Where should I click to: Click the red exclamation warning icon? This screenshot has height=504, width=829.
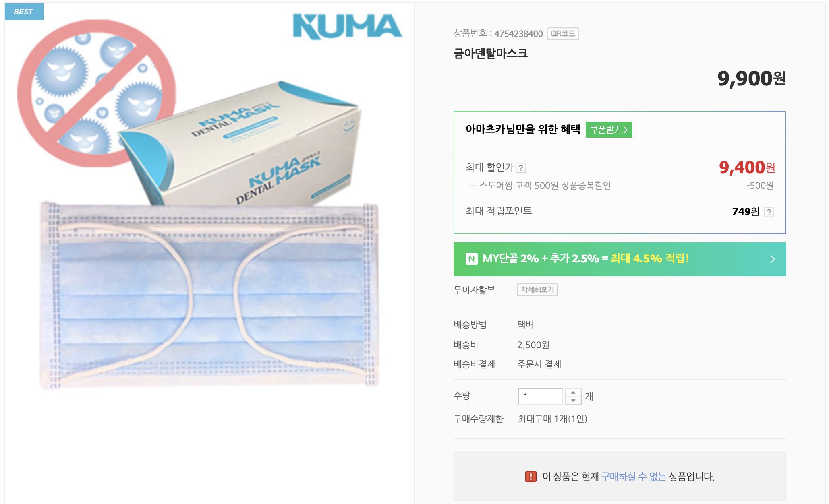(531, 477)
